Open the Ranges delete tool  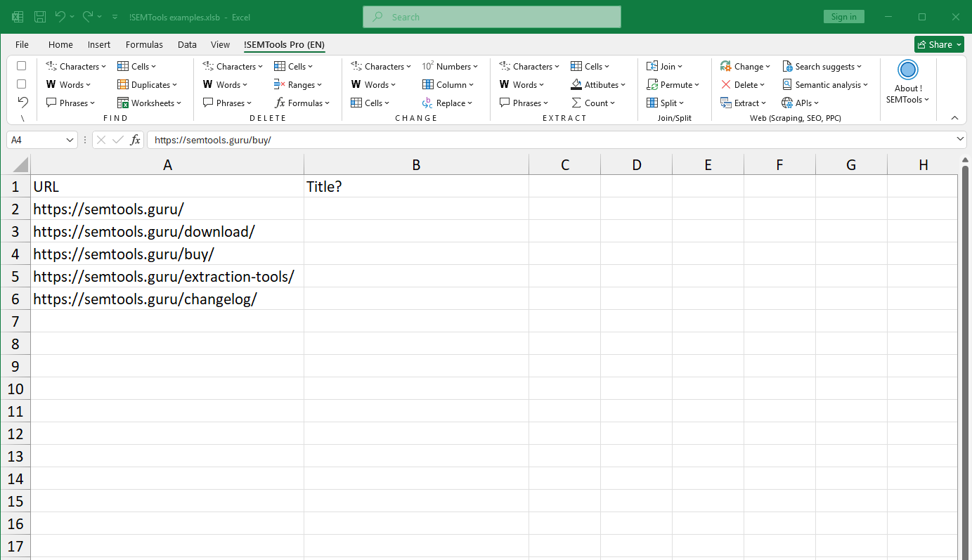point(299,84)
